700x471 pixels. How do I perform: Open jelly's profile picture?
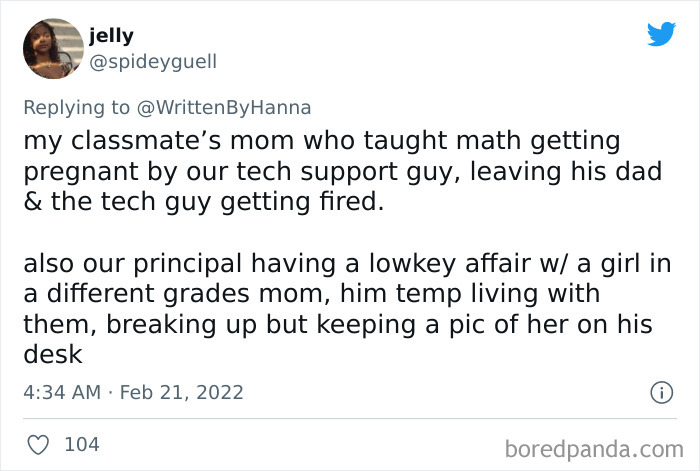click(x=53, y=48)
